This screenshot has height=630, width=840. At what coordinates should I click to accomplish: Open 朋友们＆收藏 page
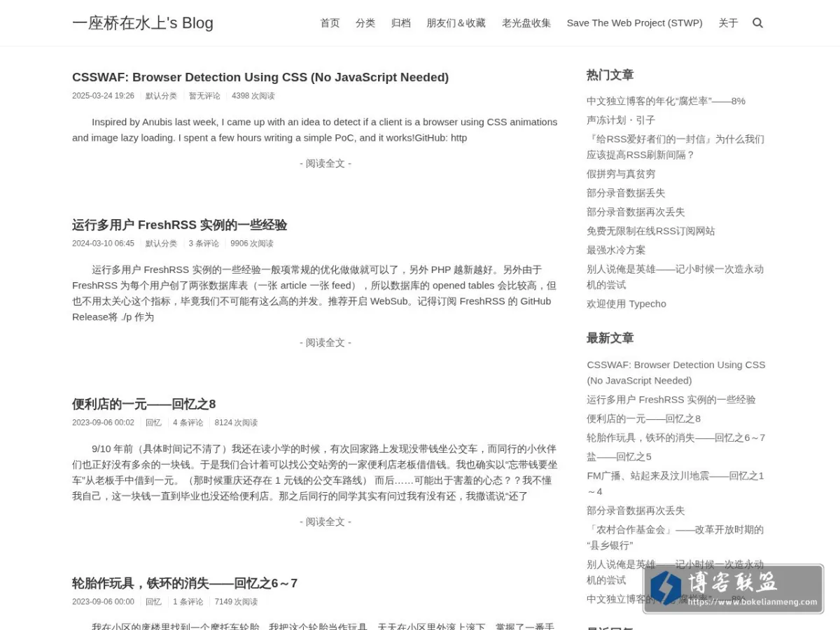click(456, 23)
